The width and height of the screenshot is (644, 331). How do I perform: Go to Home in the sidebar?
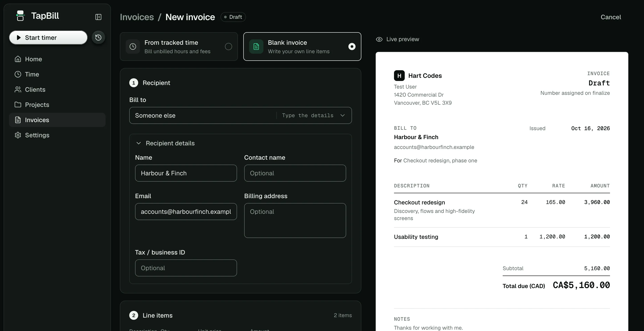click(x=57, y=59)
